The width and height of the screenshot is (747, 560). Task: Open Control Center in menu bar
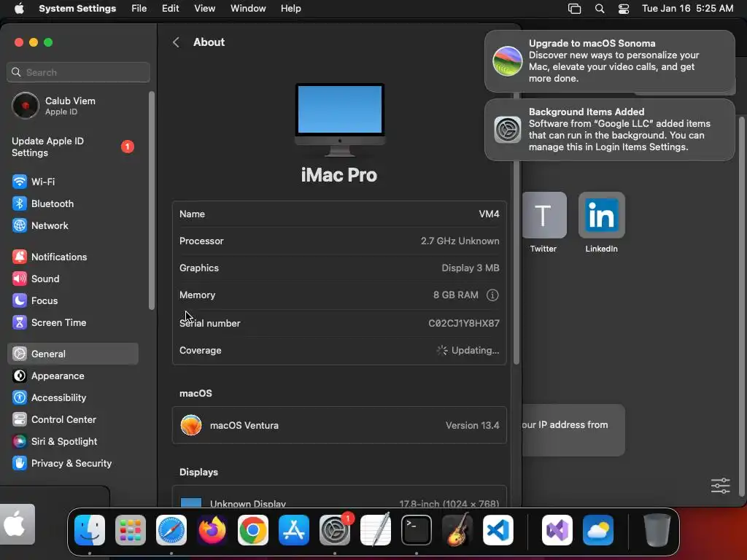click(624, 9)
